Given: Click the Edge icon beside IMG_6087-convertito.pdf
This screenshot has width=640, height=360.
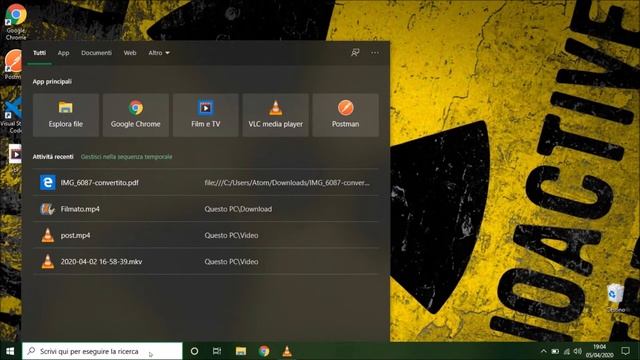Looking at the screenshot, I should 48,182.
